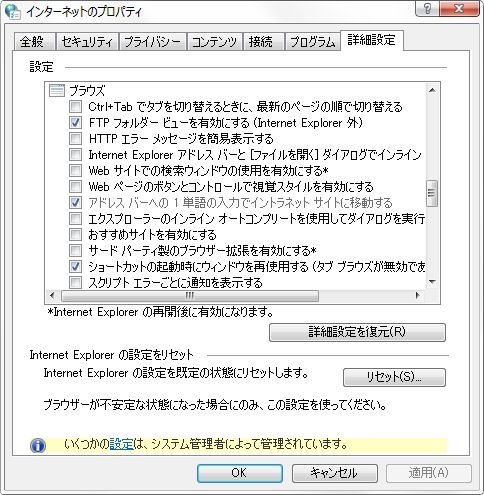The width and height of the screenshot is (484, 495).
Task: Confirm with the OK button
Action: coord(240,473)
